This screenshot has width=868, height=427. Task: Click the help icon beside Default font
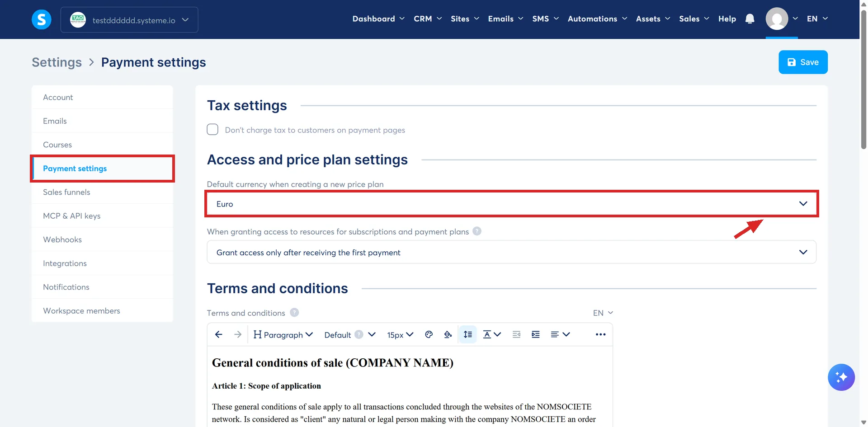[x=359, y=334]
